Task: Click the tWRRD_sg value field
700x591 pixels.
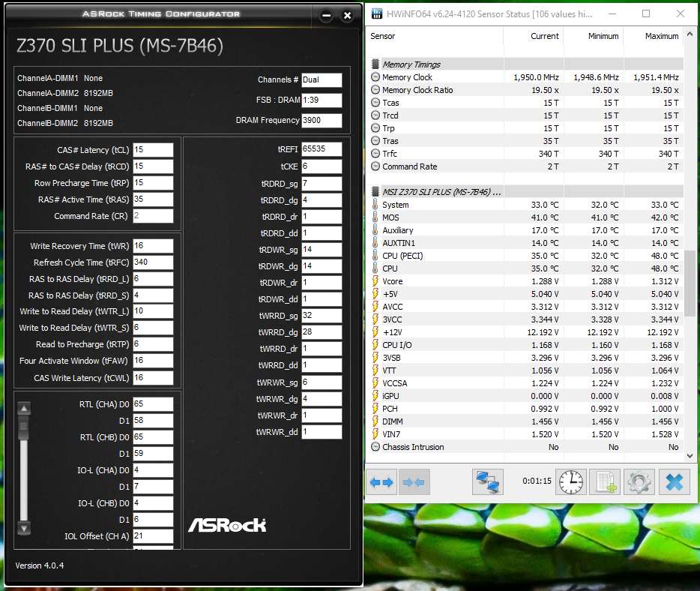Action: (322, 316)
